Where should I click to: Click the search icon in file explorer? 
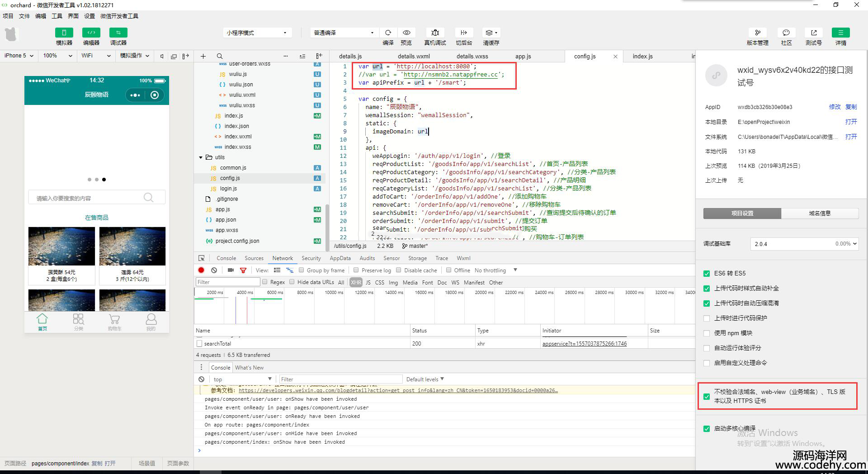click(219, 56)
